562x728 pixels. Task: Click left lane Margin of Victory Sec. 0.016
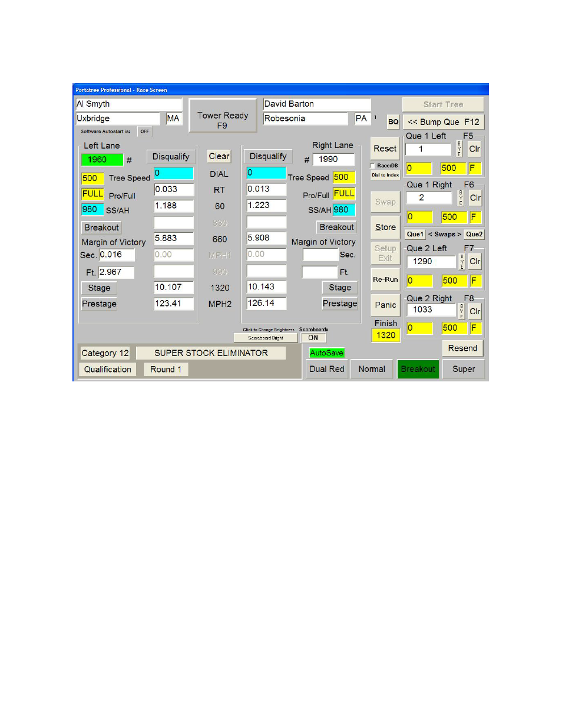(117, 255)
